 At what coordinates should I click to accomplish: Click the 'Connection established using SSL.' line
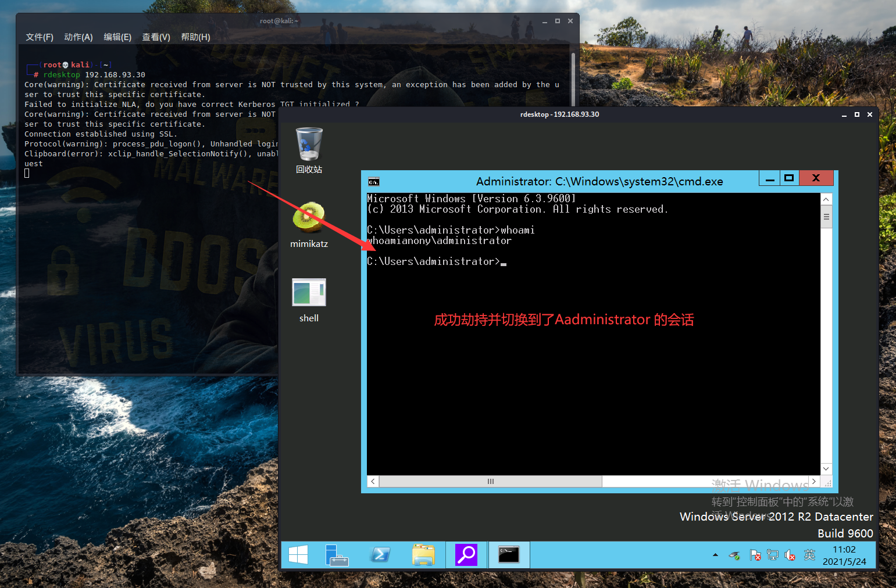pyautogui.click(x=101, y=134)
